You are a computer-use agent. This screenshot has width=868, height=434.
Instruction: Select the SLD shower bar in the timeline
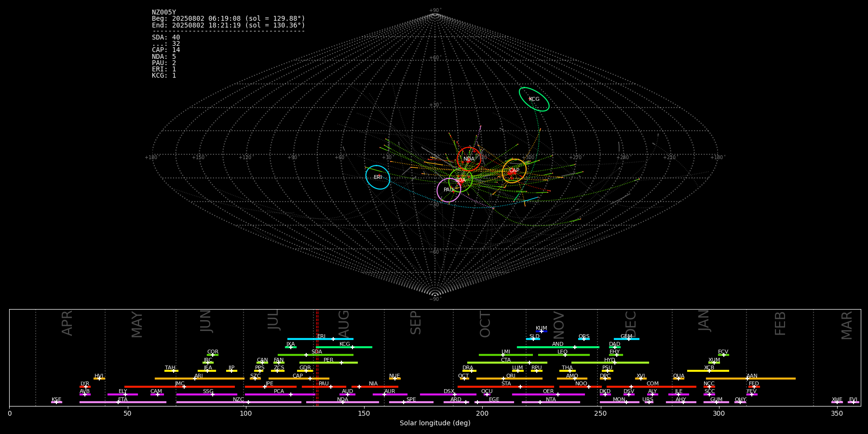[x=533, y=339]
